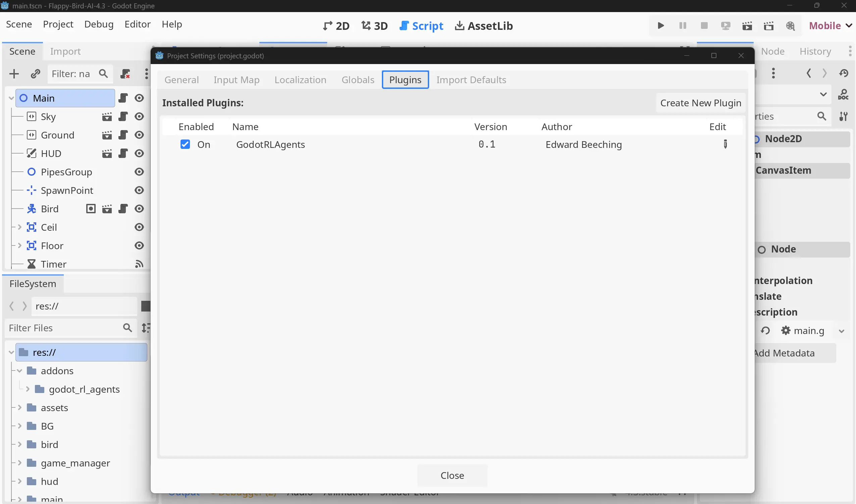Open node documentation icon in Inspector
This screenshot has height=504, width=856.
pyautogui.click(x=843, y=95)
